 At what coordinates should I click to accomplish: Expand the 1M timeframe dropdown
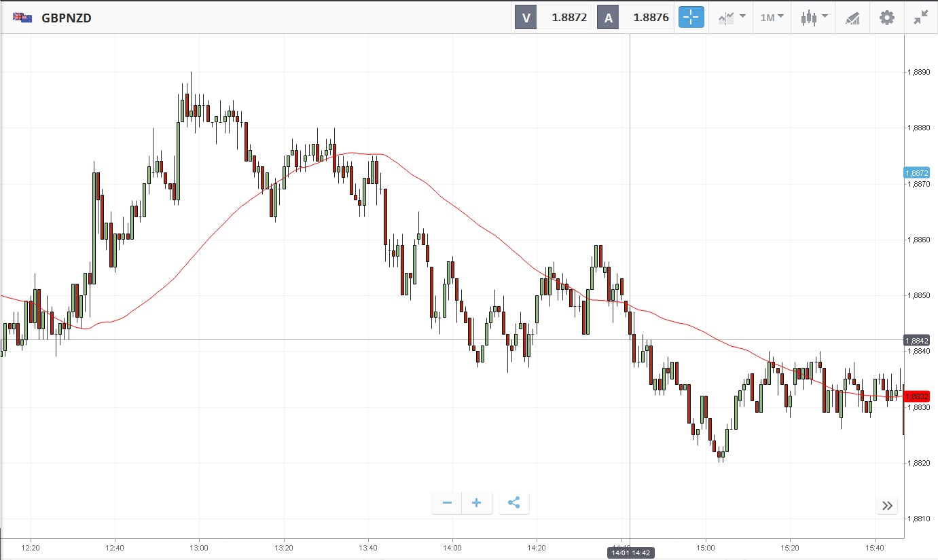[x=772, y=18]
